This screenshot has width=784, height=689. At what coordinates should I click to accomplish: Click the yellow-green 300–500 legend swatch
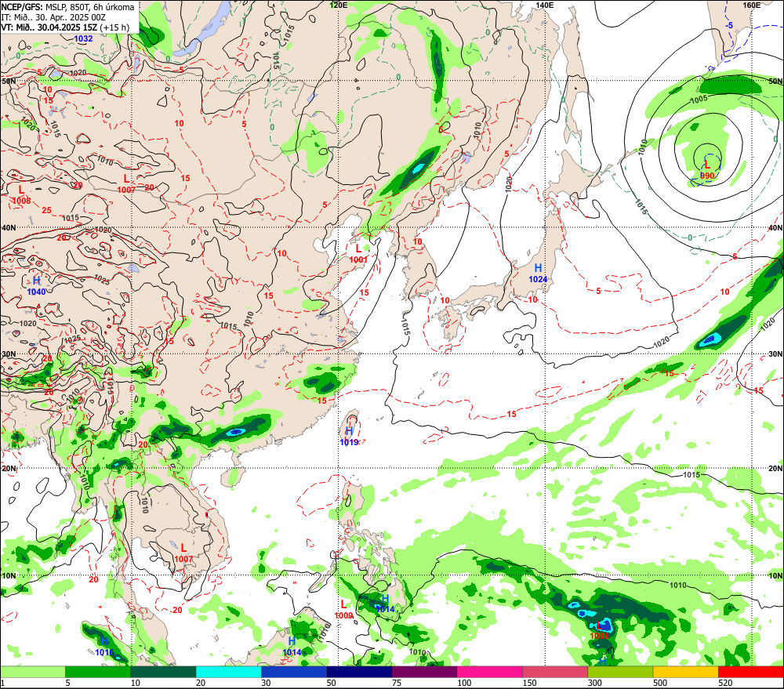(x=620, y=672)
